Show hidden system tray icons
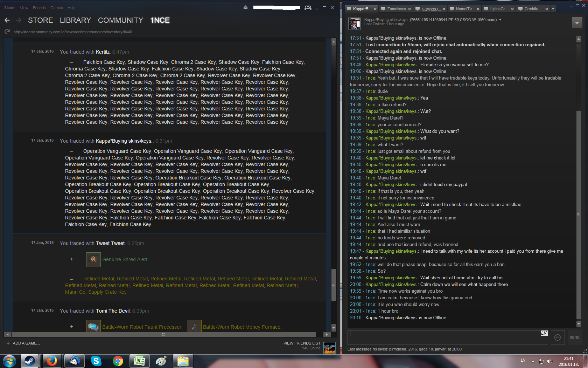This screenshot has height=368, width=588. 533,361
